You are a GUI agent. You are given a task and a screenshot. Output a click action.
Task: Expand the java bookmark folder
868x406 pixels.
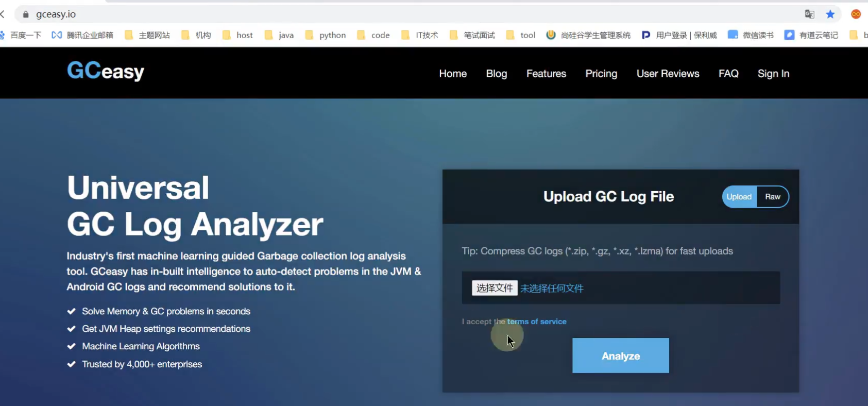pos(279,35)
